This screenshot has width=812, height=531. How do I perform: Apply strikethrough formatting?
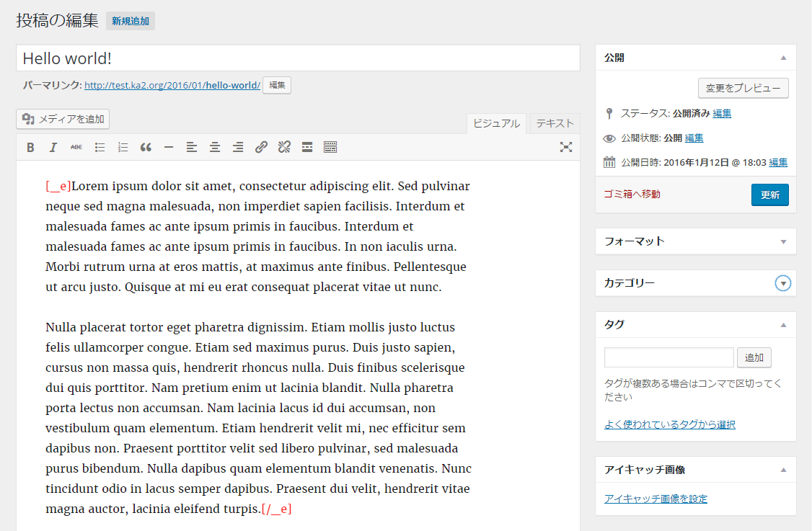(x=76, y=148)
